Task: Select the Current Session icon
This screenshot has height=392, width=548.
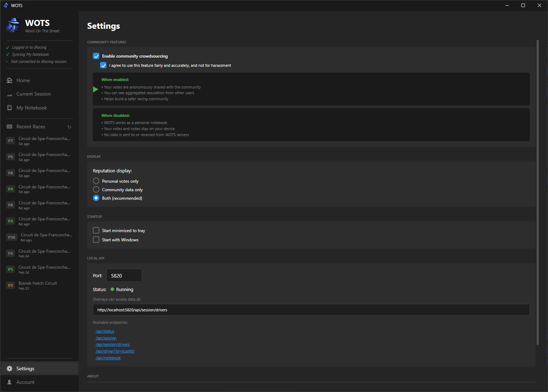Action: click(10, 94)
